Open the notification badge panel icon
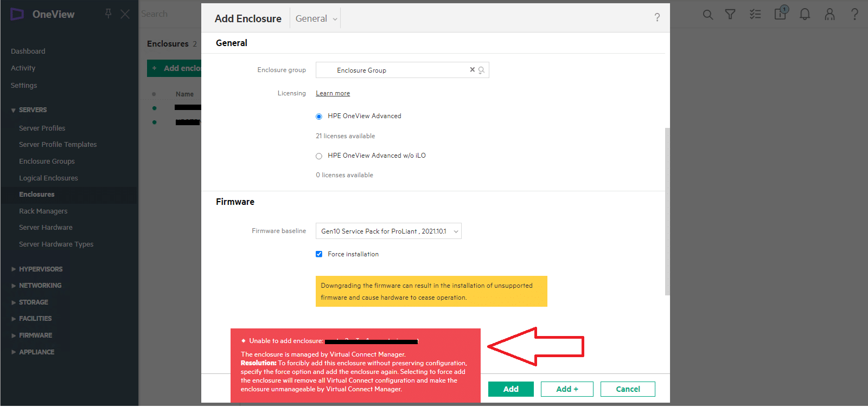868x407 pixels. tap(781, 13)
